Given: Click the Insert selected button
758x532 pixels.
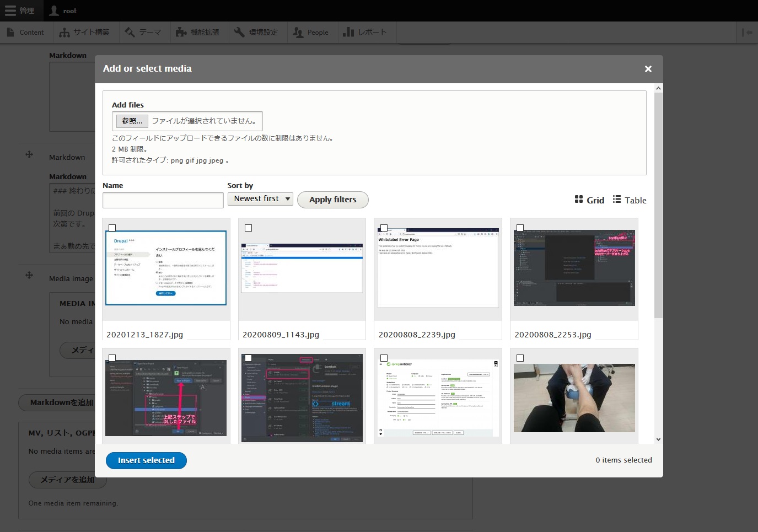Looking at the screenshot, I should (x=146, y=460).
